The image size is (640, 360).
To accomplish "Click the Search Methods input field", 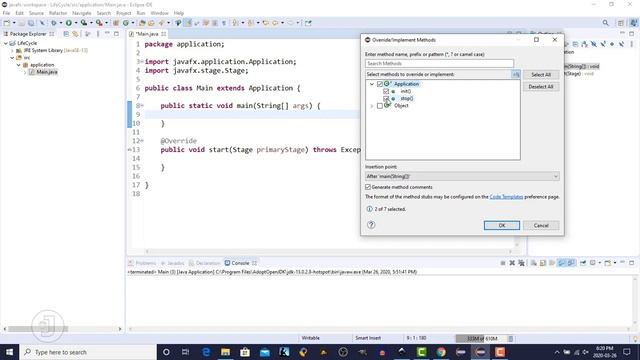I will (x=439, y=63).
